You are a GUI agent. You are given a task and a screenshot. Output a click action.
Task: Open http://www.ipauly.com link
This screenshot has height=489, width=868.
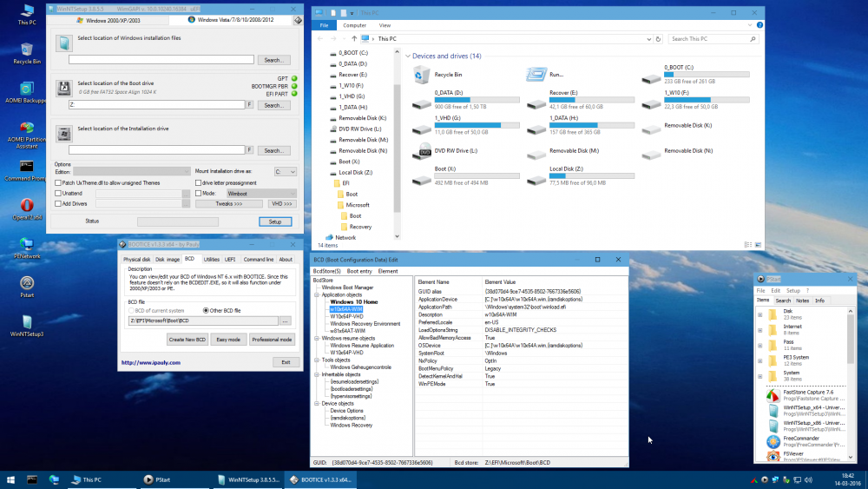pos(150,363)
